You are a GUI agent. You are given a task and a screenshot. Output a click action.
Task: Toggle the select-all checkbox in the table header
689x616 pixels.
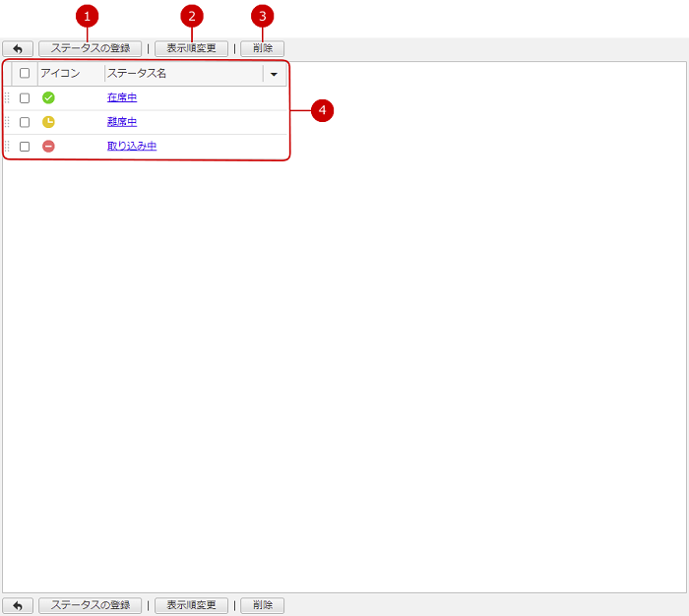pyautogui.click(x=25, y=73)
